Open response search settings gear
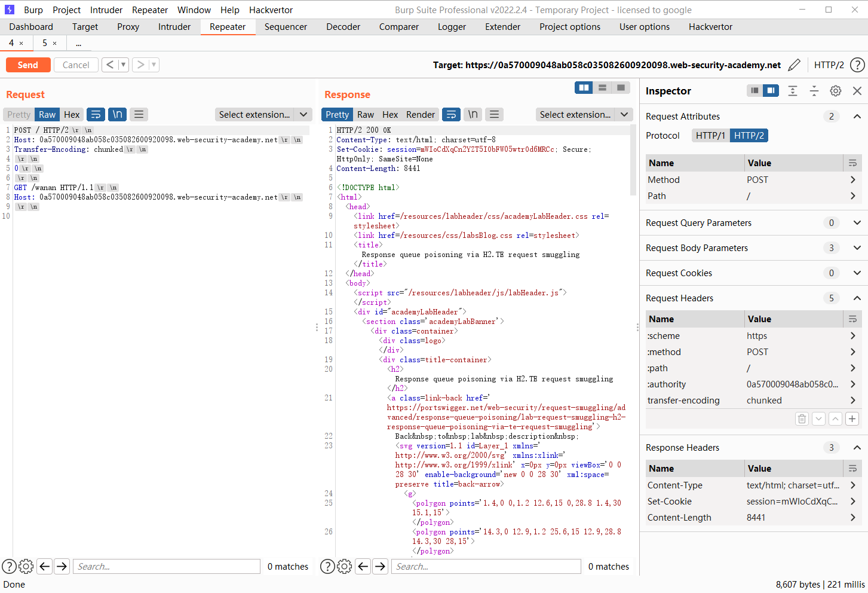Image resolution: width=868 pixels, height=593 pixels. pos(344,566)
